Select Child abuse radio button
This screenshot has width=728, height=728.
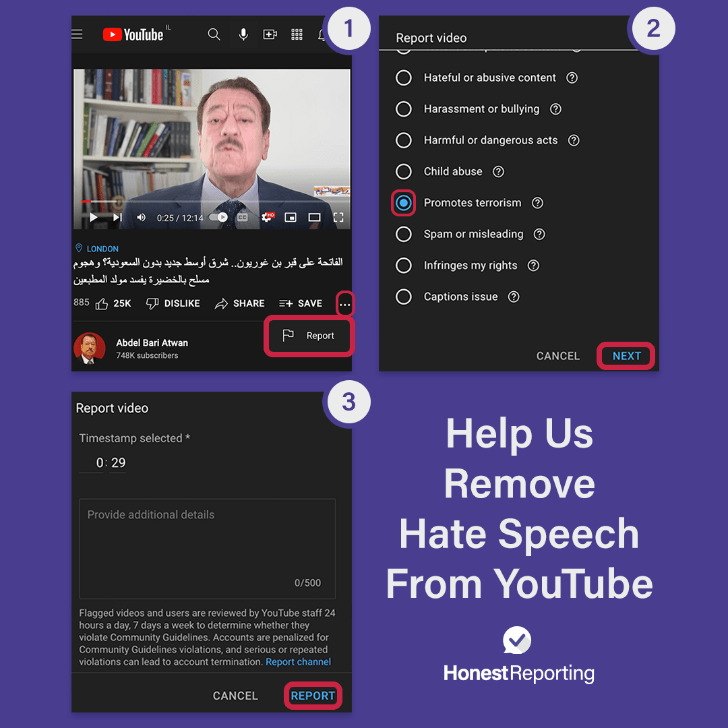tap(404, 171)
